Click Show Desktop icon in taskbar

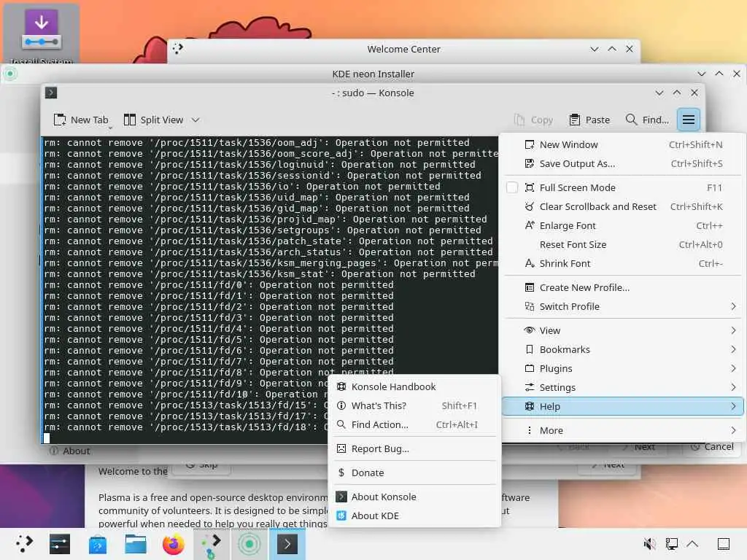click(723, 544)
